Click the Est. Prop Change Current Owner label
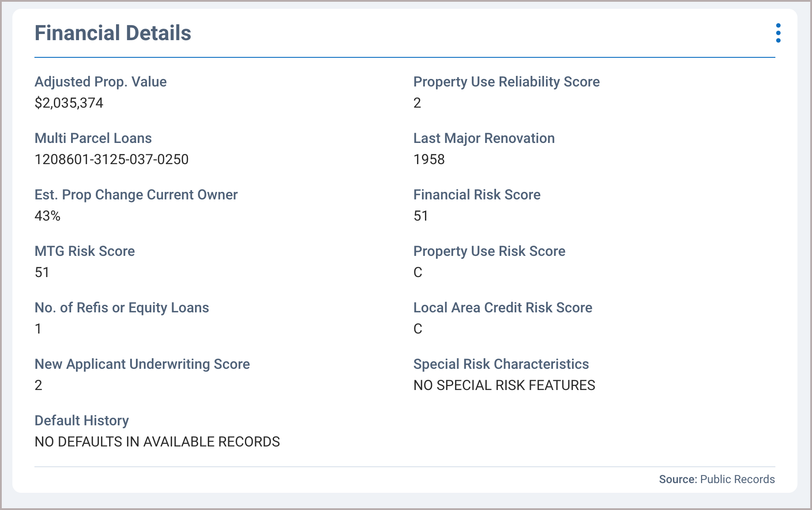 [x=136, y=195]
